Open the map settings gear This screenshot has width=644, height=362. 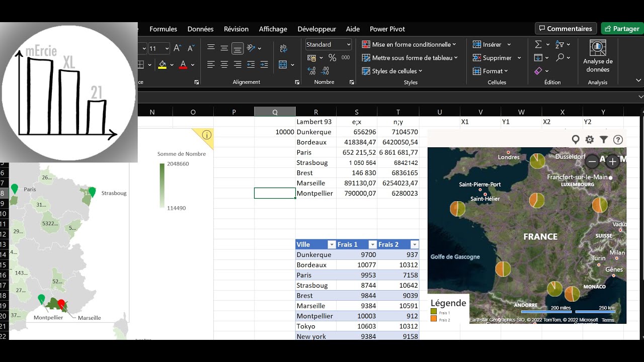click(x=590, y=140)
